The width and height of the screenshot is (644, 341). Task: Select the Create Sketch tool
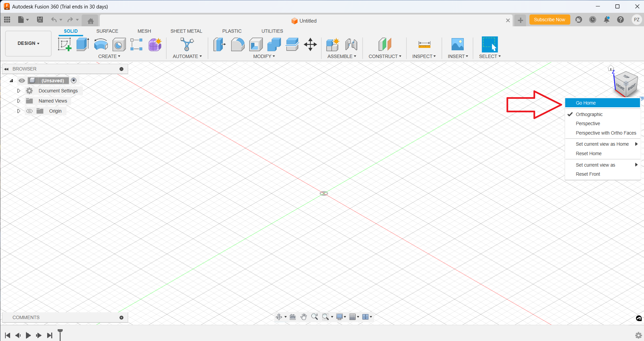[x=64, y=45]
